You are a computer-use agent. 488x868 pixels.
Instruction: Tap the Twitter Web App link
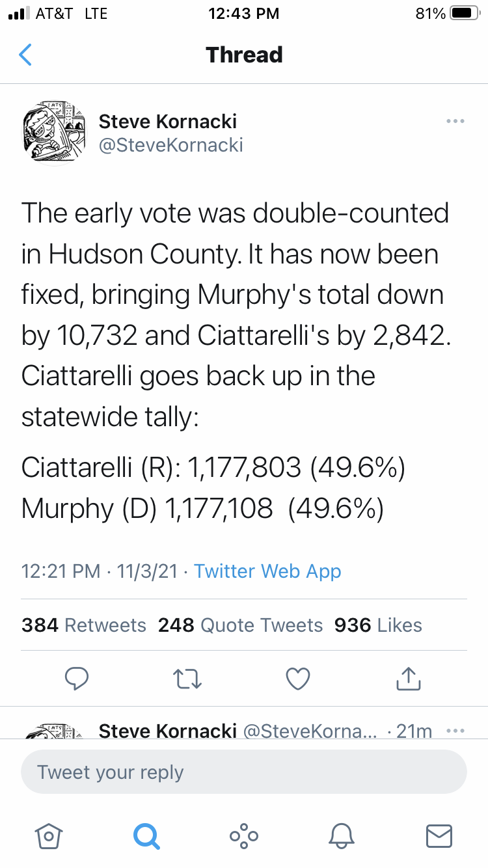click(267, 571)
